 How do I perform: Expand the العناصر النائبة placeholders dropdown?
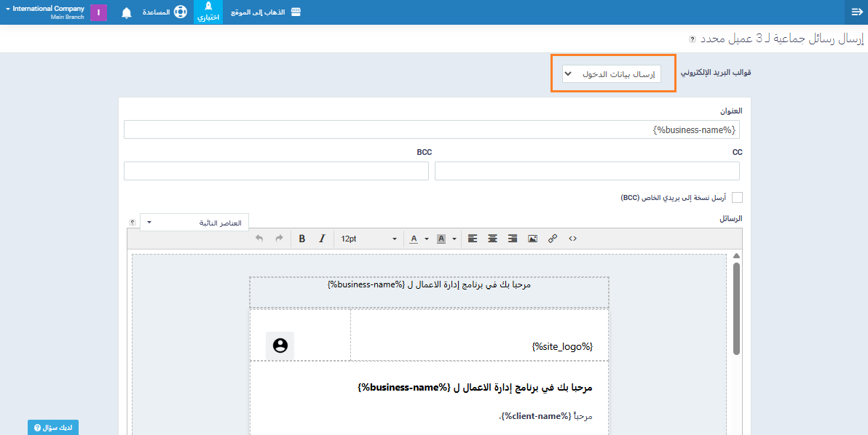194,223
